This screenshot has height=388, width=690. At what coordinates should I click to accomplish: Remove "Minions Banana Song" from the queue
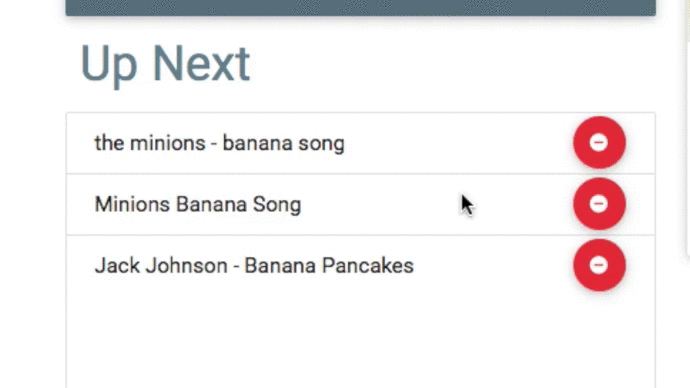click(x=599, y=204)
